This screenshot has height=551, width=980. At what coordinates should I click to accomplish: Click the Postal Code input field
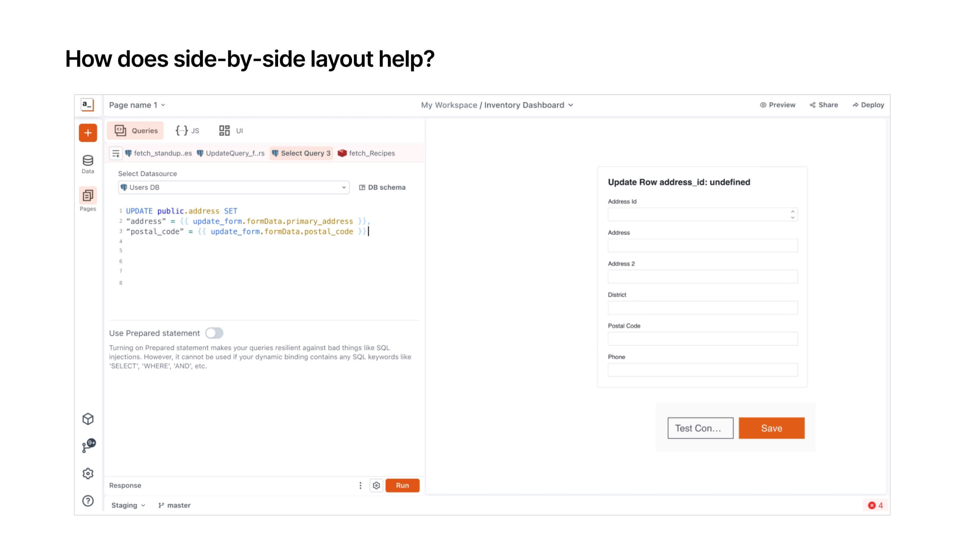pos(702,339)
